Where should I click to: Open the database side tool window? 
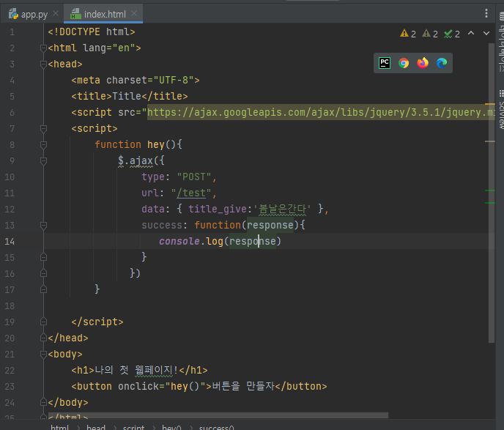coord(501,41)
